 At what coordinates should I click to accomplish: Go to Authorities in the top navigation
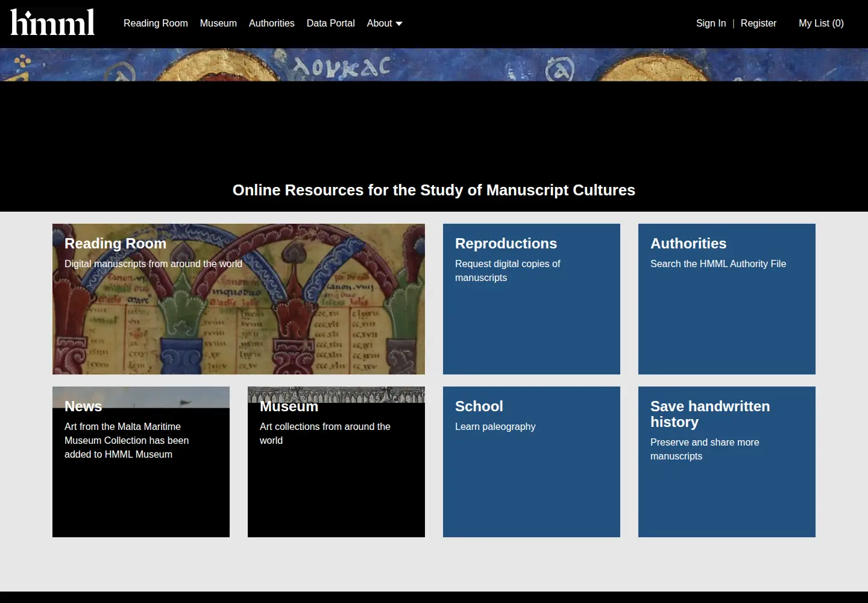click(272, 23)
